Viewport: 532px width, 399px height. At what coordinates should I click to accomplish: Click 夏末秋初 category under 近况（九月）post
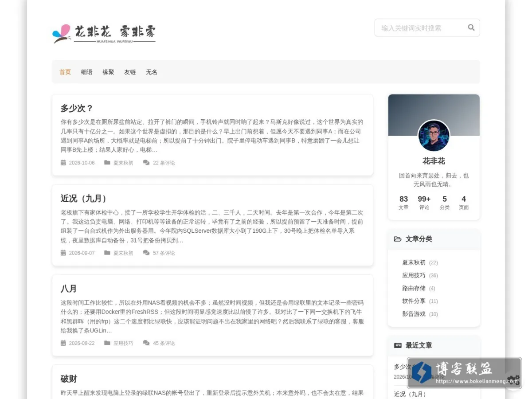123,253
